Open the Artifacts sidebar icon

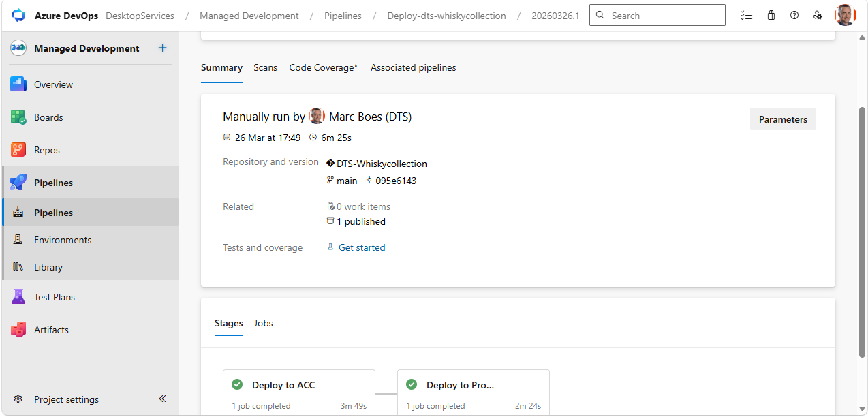click(x=18, y=330)
